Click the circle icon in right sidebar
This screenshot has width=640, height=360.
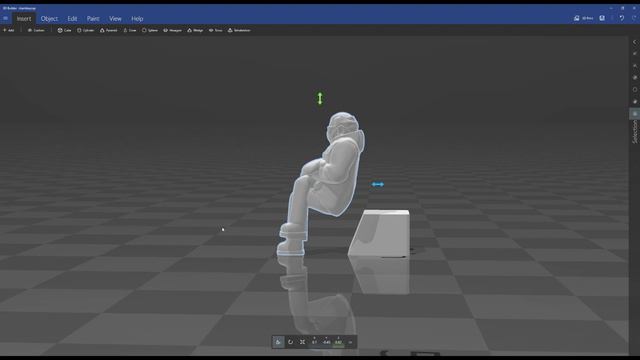635,89
